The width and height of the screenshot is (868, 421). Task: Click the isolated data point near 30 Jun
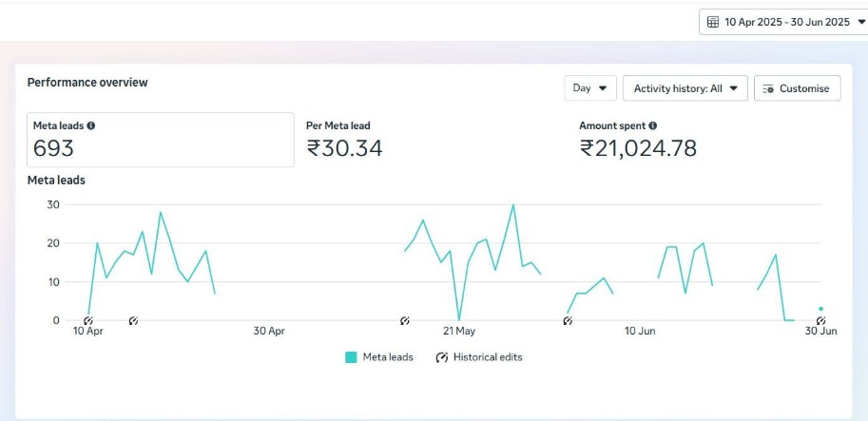[821, 309]
